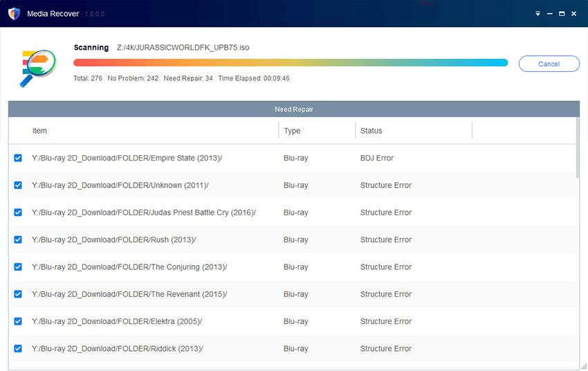Sort by the Type column header
Viewport: 588px width, 371px height.
pyautogui.click(x=292, y=131)
